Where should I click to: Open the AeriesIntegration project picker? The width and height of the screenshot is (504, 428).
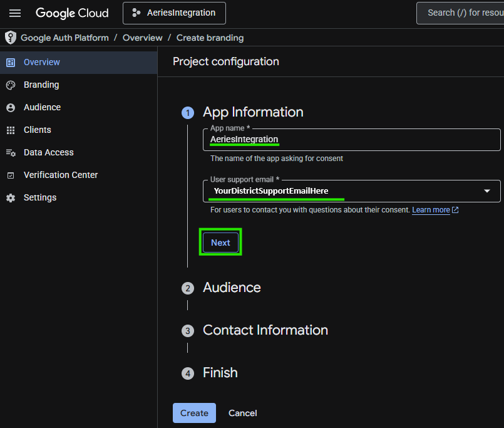(174, 13)
